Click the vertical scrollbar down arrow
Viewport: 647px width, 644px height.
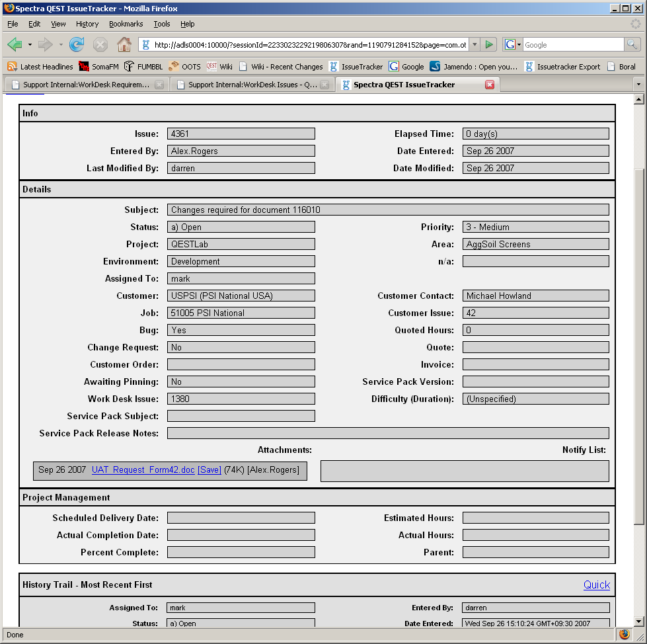638,621
